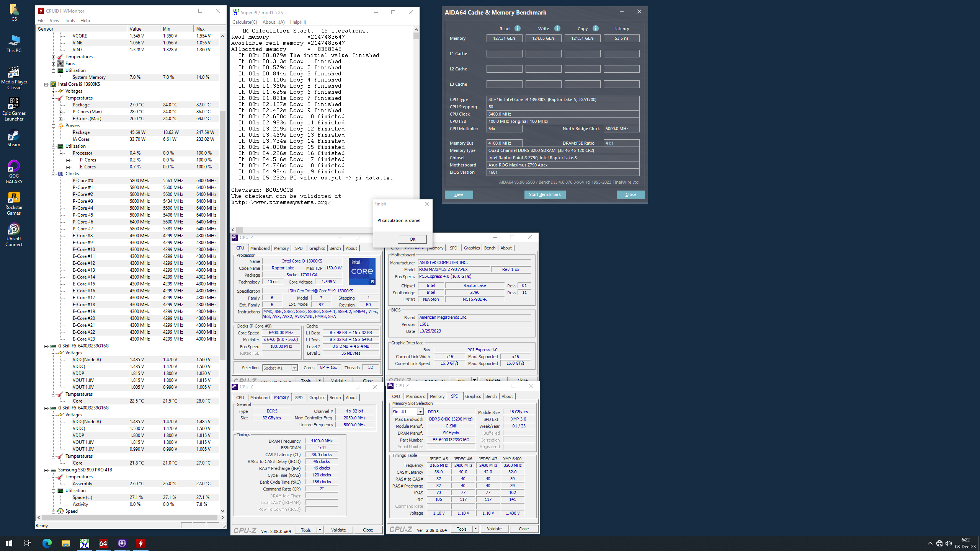Expand Fans node in HWMonitor
This screenshot has width=980, height=551.
coord(53,64)
